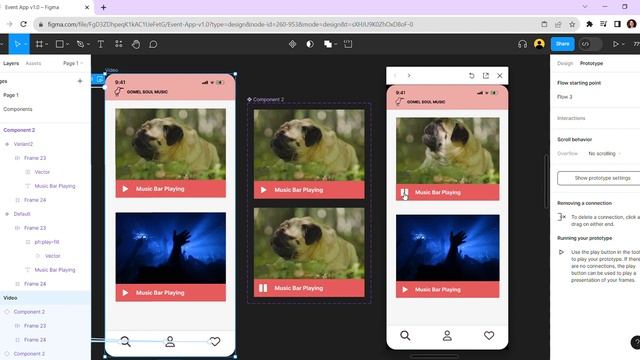Click the Boolean operations icon
Image resolution: width=640 pixels, height=360 pixels.
(x=328, y=44)
